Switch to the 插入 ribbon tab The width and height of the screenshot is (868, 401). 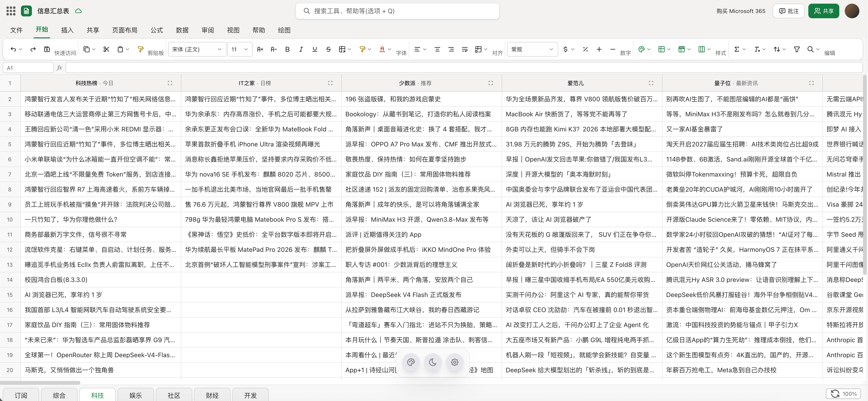click(x=67, y=30)
